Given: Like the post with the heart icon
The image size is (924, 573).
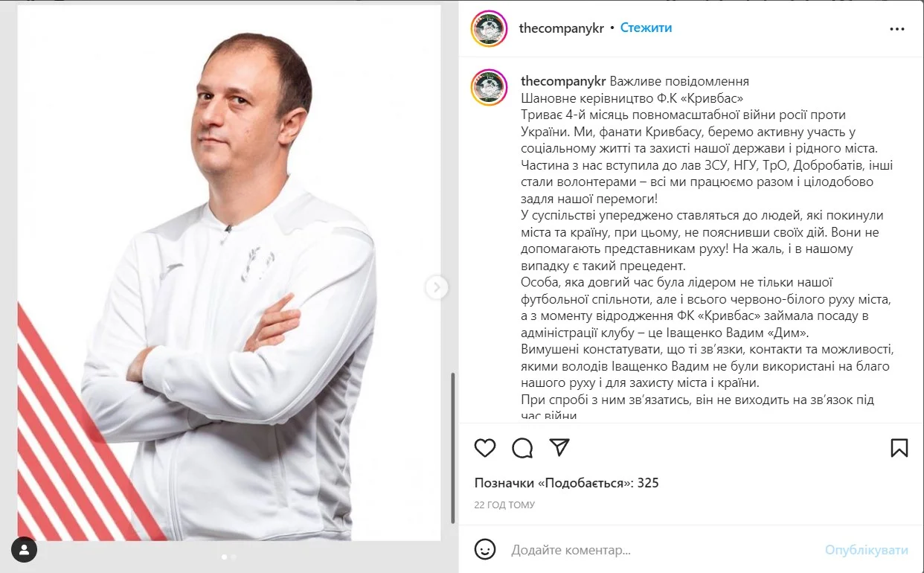Looking at the screenshot, I should click(x=485, y=448).
